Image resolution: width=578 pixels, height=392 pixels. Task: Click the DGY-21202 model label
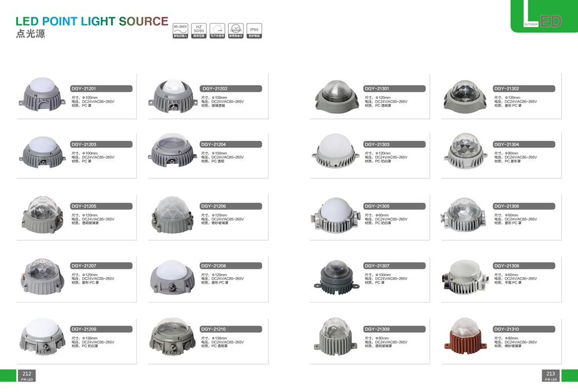231,89
